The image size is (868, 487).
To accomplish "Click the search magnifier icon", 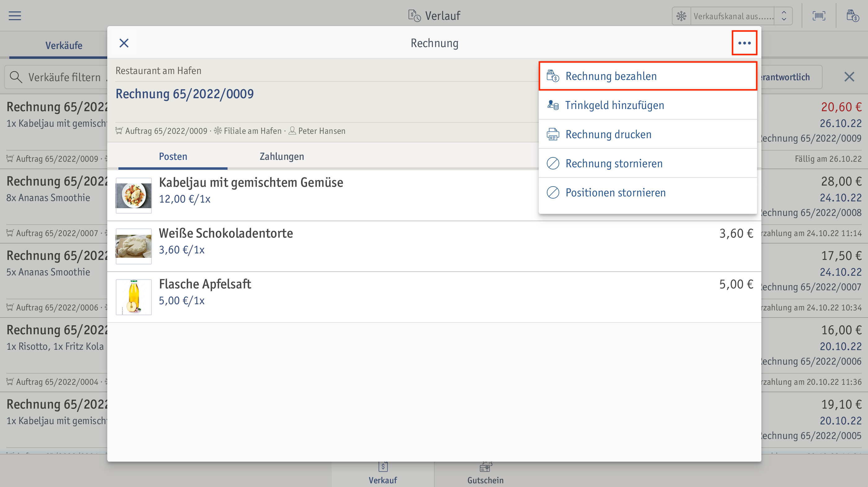I will coord(16,77).
